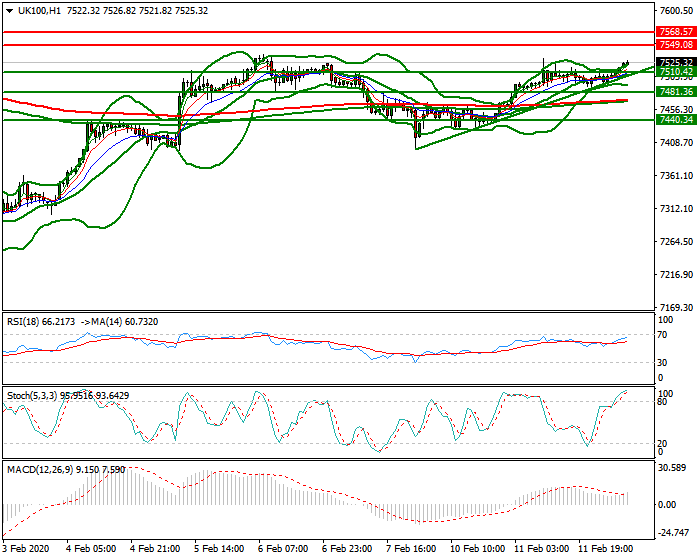Click the UK100,H1 chart title label

click(x=37, y=11)
